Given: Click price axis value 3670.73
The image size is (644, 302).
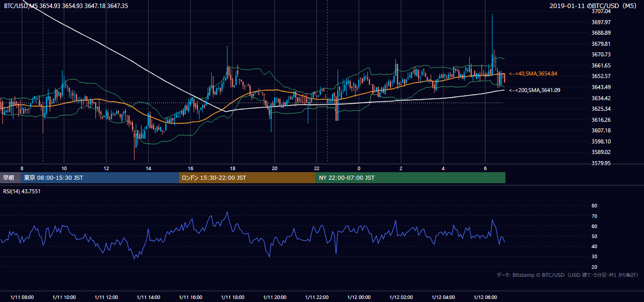Looking at the screenshot, I should point(601,54).
